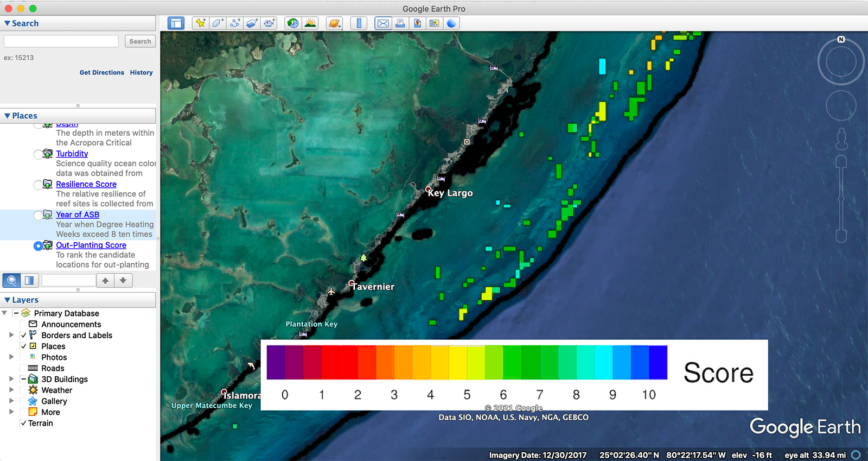Screen dimensions: 868x461
Task: Click the zoom slider on the map
Action: [841, 199]
